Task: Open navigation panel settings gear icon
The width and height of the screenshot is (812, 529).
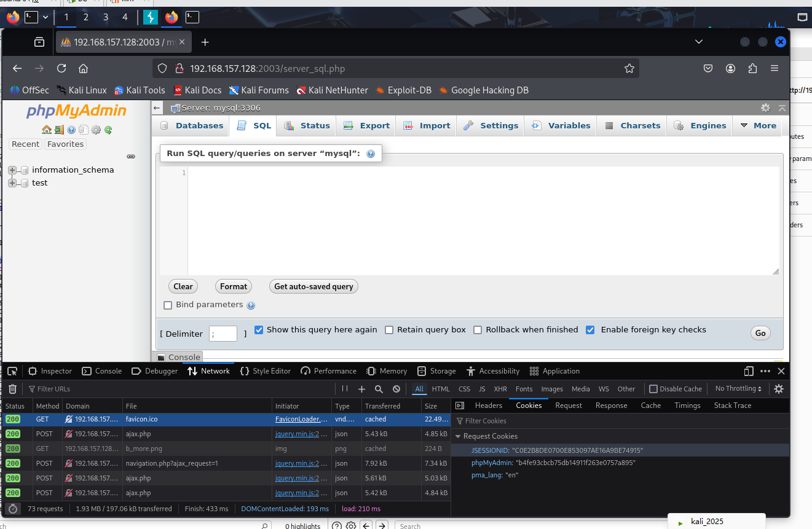Action: [96, 130]
